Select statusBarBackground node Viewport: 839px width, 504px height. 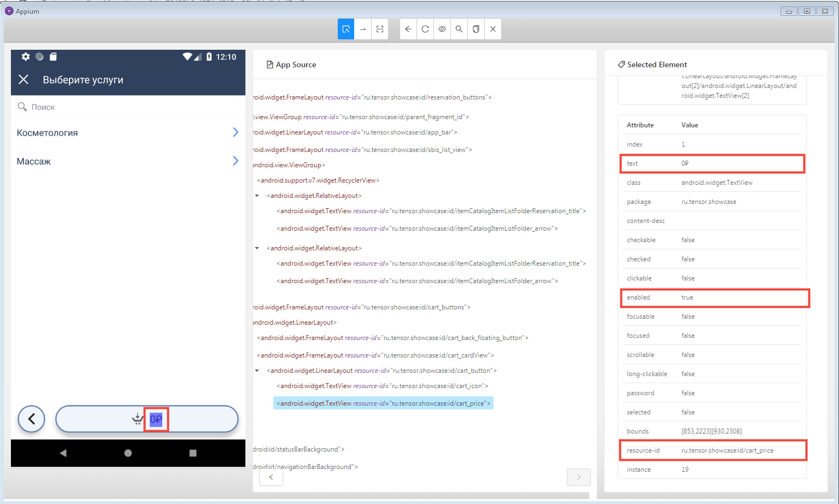pos(298,449)
